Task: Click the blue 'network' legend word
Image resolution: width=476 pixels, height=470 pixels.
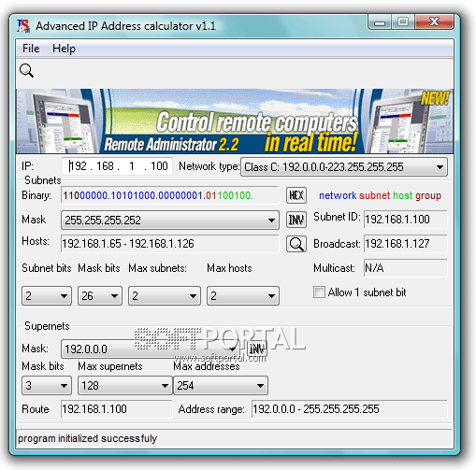Action: (x=338, y=195)
